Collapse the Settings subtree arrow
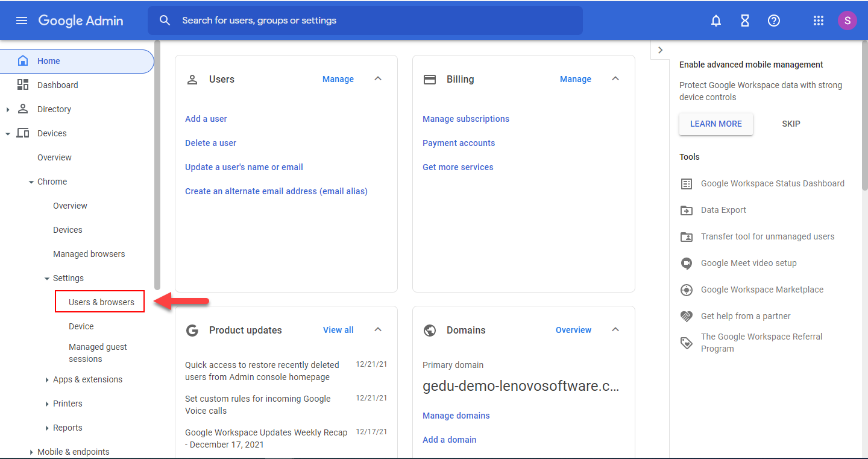The height and width of the screenshot is (459, 868). 47,278
